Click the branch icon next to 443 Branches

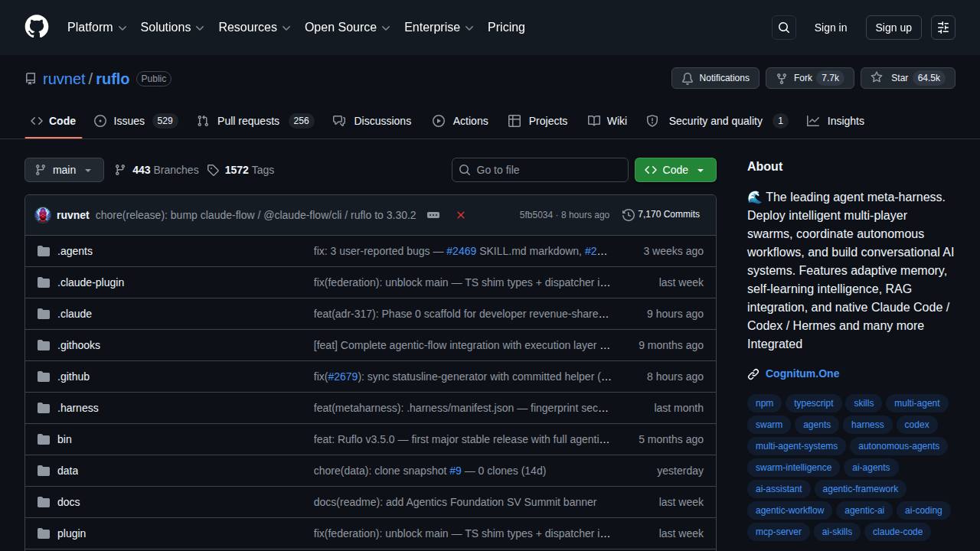point(120,170)
